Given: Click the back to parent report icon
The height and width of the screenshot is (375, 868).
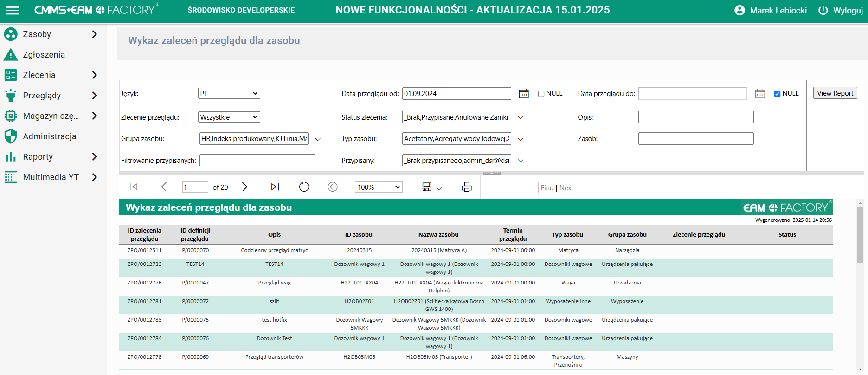Looking at the screenshot, I should (333, 187).
